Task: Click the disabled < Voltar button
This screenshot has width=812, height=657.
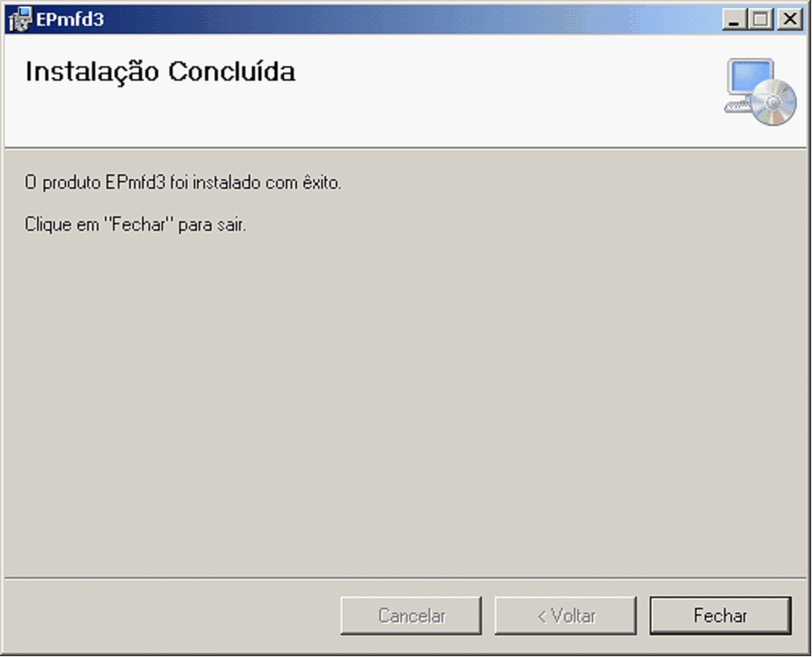Action: point(566,616)
